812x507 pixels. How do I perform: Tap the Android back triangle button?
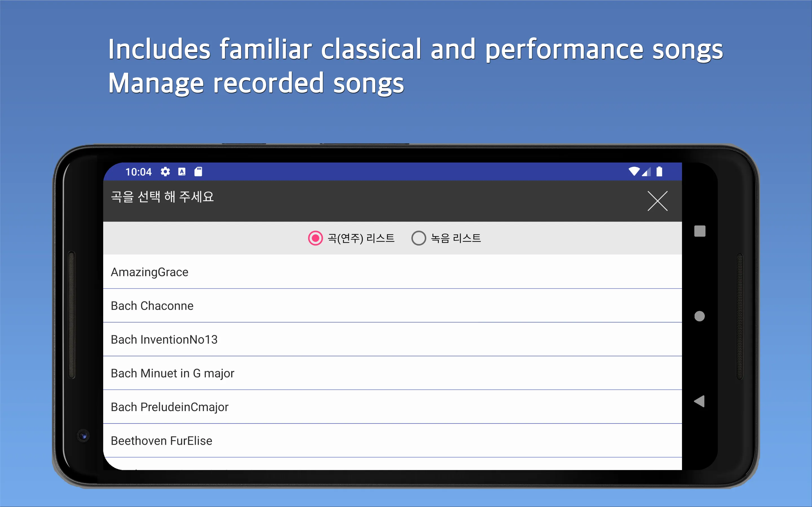click(x=700, y=401)
